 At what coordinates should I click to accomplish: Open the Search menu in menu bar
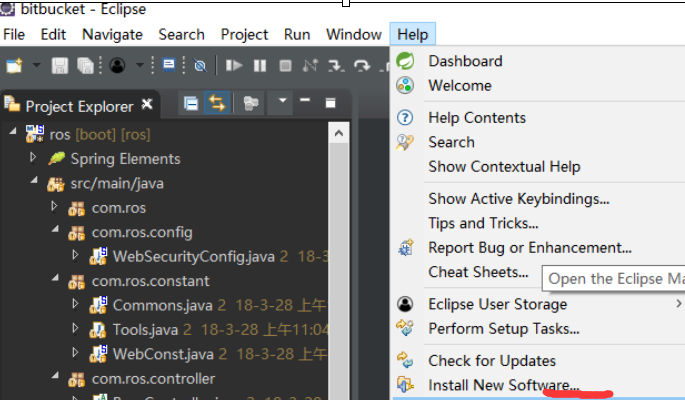[x=181, y=34]
